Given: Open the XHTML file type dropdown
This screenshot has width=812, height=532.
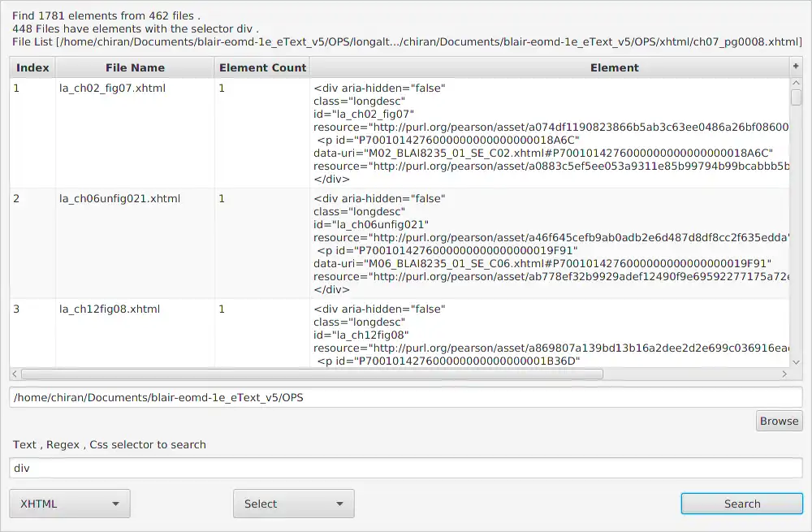Looking at the screenshot, I should pyautogui.click(x=70, y=504).
